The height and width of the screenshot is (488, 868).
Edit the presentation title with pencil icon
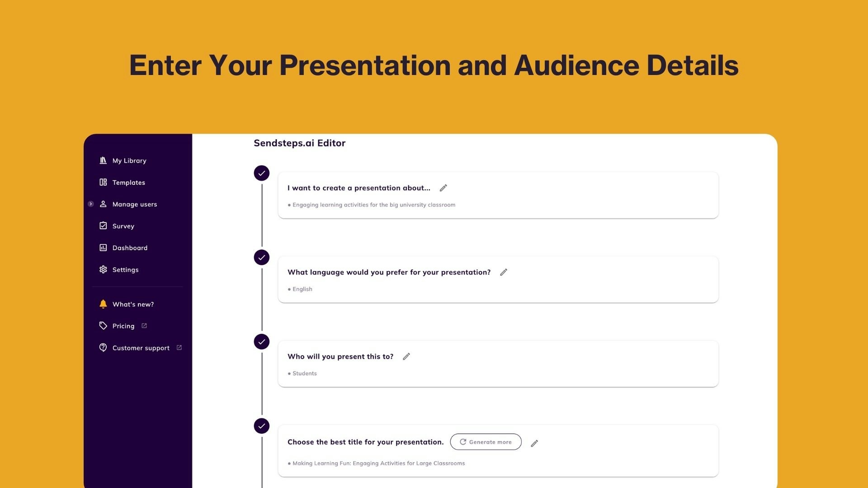point(534,443)
